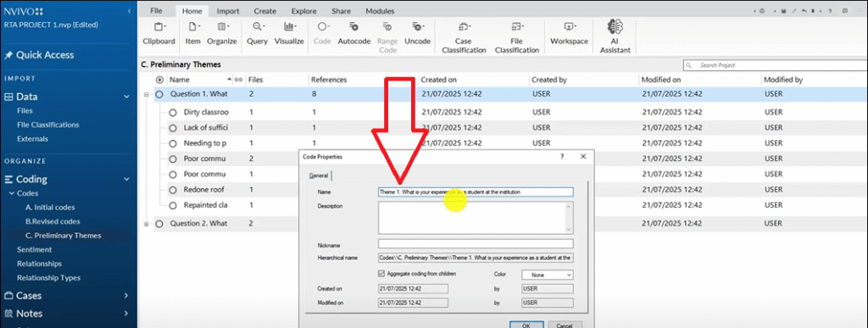Open Case Classification tool

click(464, 37)
